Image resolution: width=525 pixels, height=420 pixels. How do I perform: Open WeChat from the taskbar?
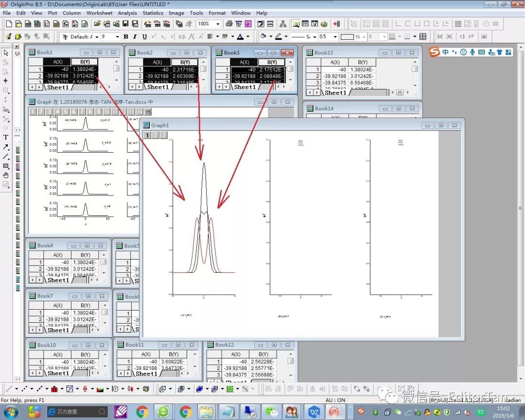pyautogui.click(x=271, y=412)
